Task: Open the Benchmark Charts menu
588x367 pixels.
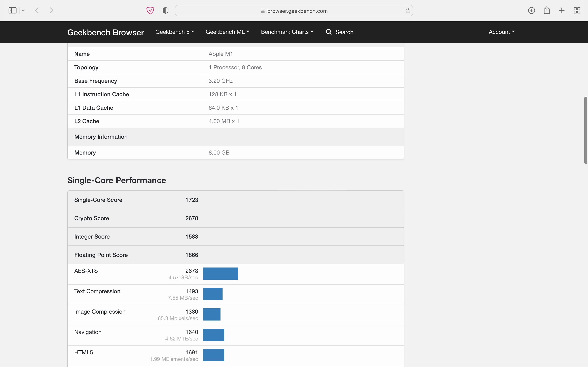Action: tap(287, 32)
